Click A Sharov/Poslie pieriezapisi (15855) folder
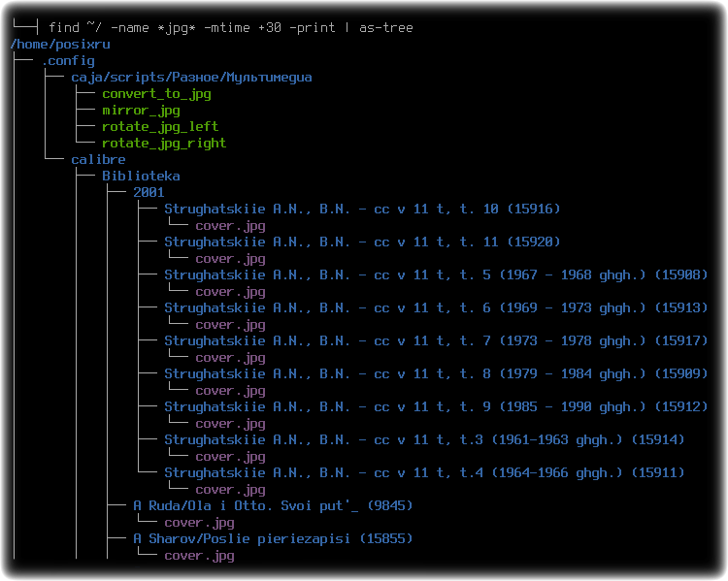 (273, 538)
